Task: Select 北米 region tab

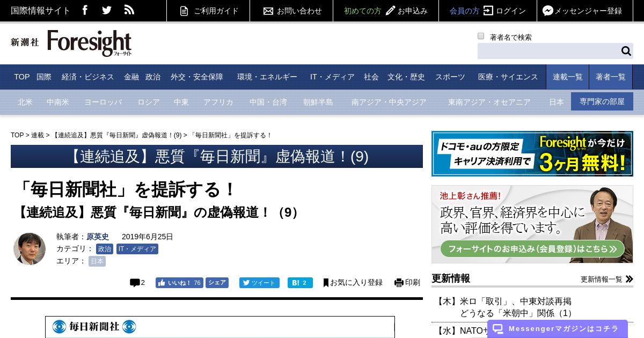Action: [x=25, y=102]
